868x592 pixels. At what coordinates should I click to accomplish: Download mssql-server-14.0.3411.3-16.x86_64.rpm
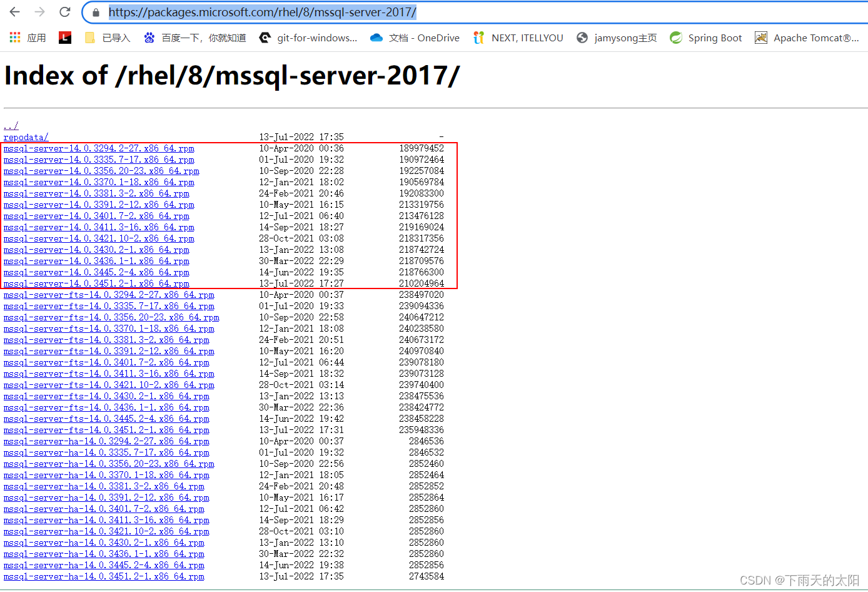point(99,227)
